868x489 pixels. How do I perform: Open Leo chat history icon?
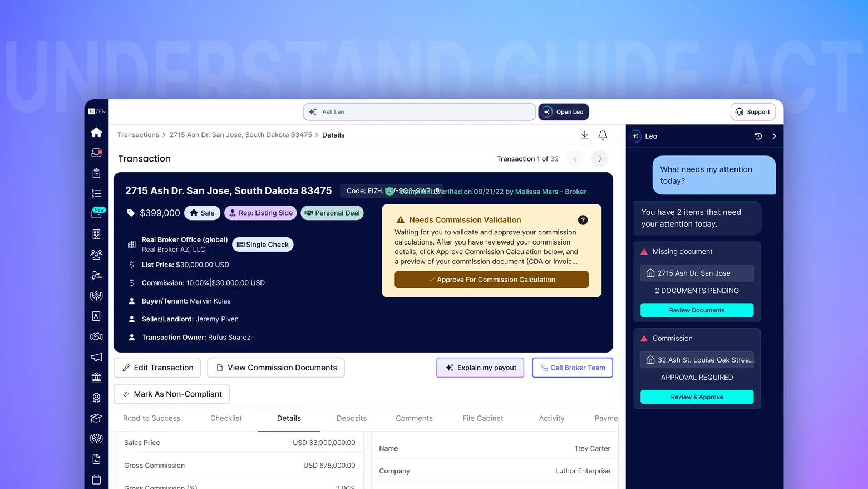(758, 136)
